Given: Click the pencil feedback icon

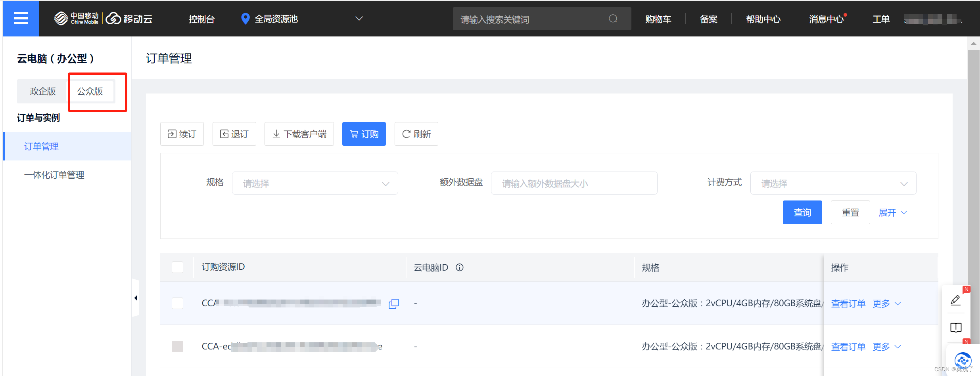Looking at the screenshot, I should pyautogui.click(x=956, y=301).
